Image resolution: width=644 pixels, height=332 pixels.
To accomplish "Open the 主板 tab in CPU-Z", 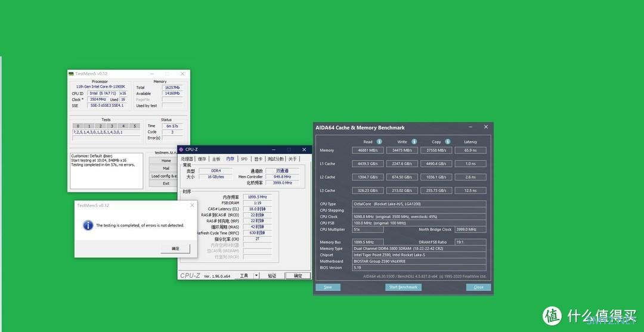I will point(216,159).
